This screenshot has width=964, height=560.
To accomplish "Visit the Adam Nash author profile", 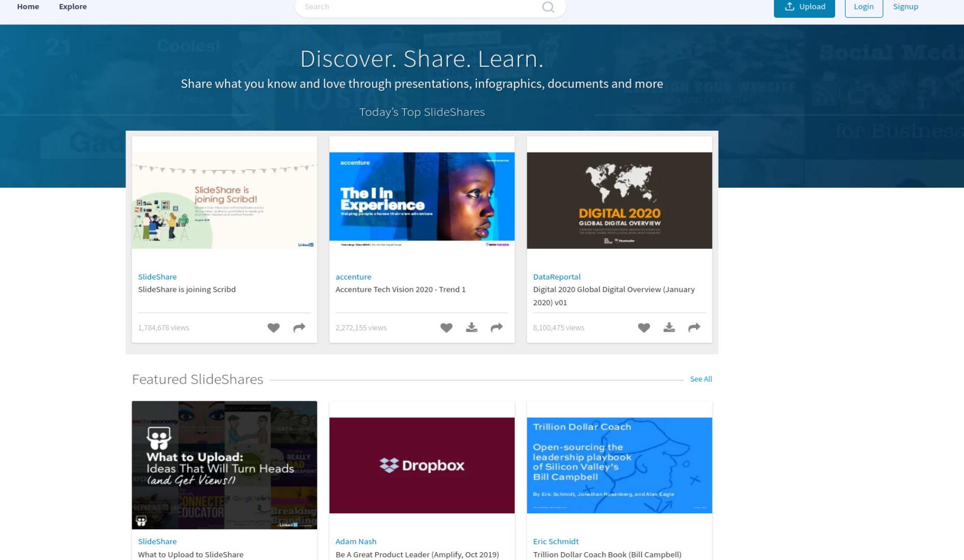I will (x=356, y=541).
